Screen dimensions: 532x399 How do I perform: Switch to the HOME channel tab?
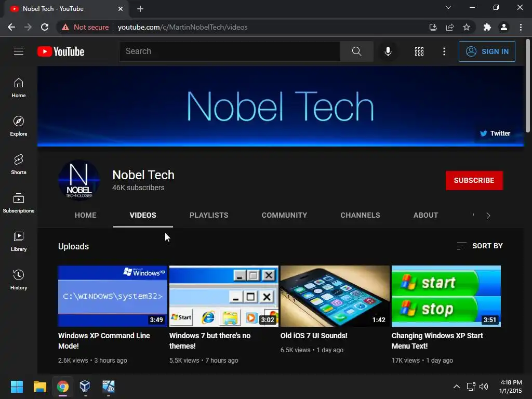pos(86,215)
